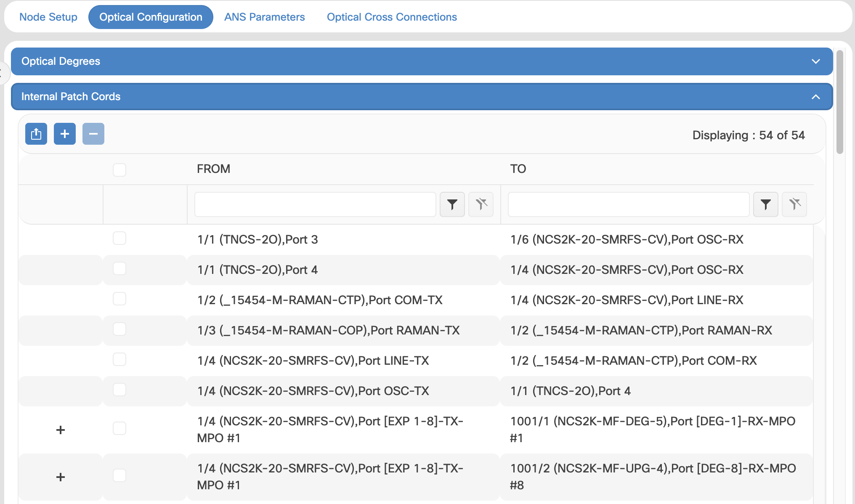The image size is (855, 504).
Task: Tick checkbox for row to NCS2K-MF-UPG-4
Action: coord(119,475)
